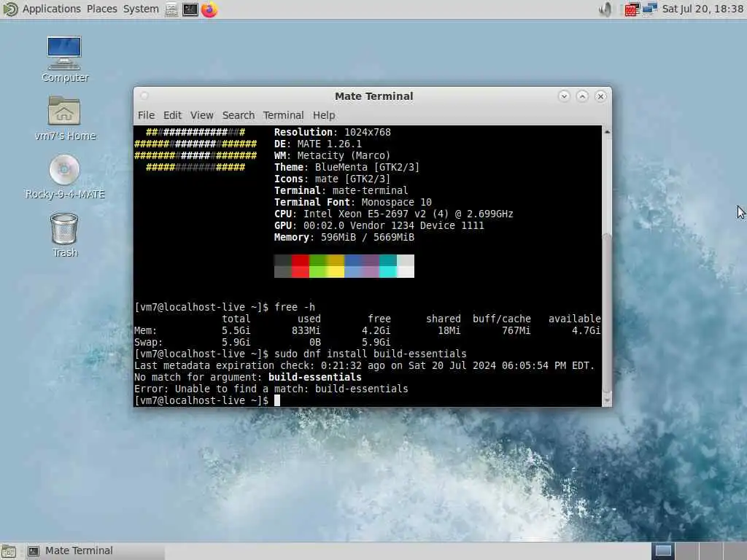
Task: Open the Applications menu
Action: [52, 9]
